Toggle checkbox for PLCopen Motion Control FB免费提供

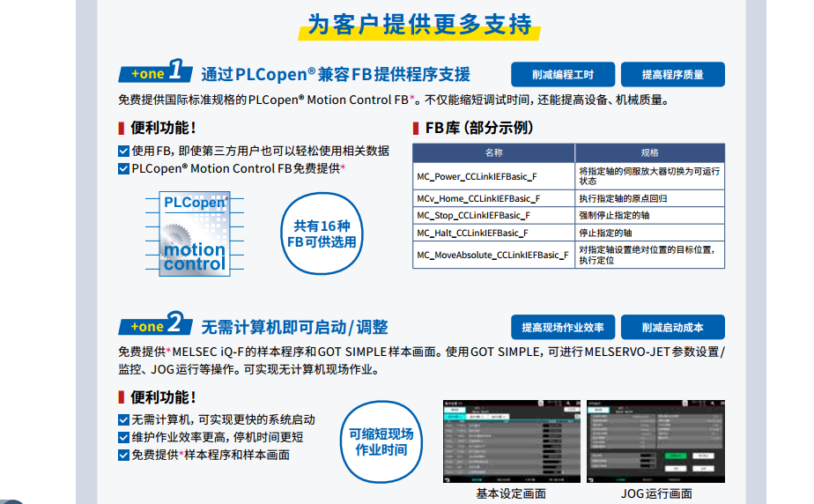pos(123,168)
